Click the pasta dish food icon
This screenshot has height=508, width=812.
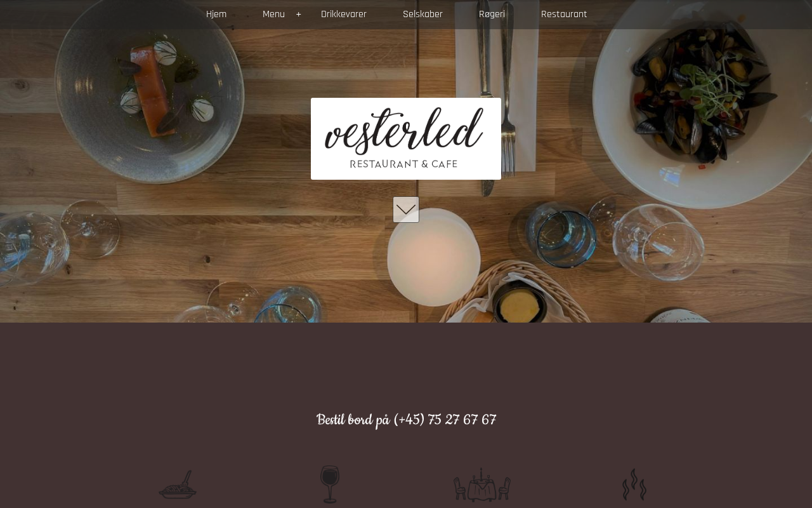point(178,485)
